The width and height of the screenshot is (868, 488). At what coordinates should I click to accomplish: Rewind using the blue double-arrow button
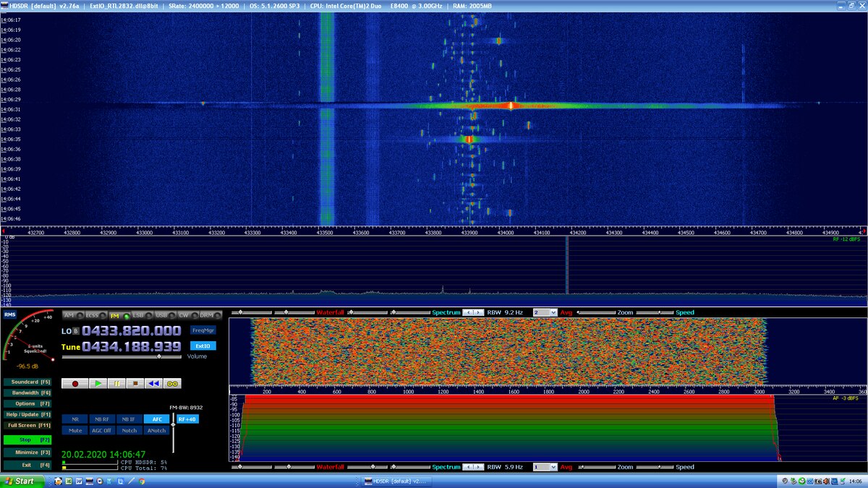tap(153, 383)
